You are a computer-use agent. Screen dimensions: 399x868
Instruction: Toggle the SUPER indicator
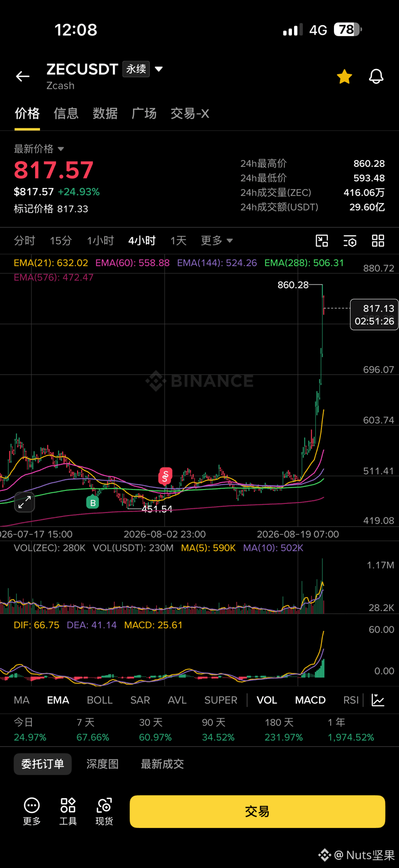click(221, 700)
